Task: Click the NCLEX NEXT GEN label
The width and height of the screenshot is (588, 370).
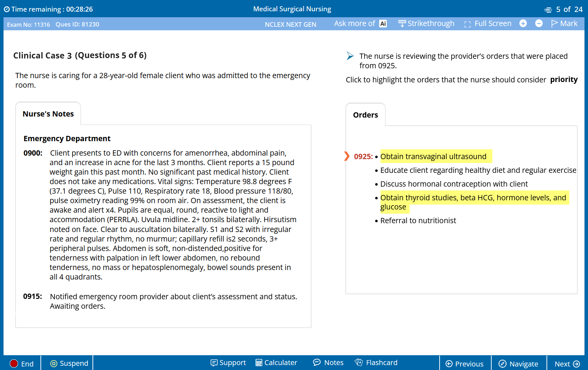Action: point(290,24)
